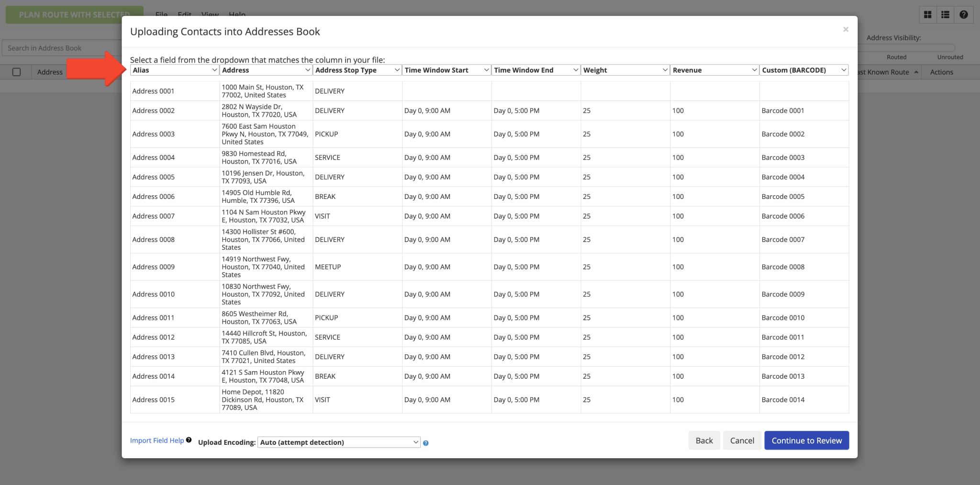Viewport: 980px width, 485px height.
Task: Click the Search in Address Book field
Action: (62, 48)
